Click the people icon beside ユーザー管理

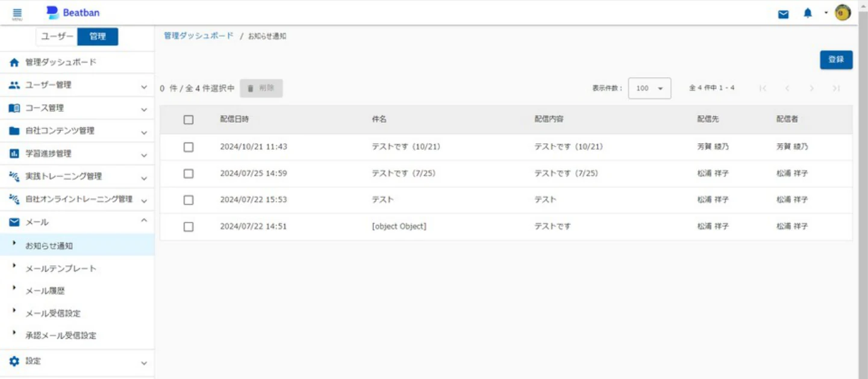click(x=14, y=85)
